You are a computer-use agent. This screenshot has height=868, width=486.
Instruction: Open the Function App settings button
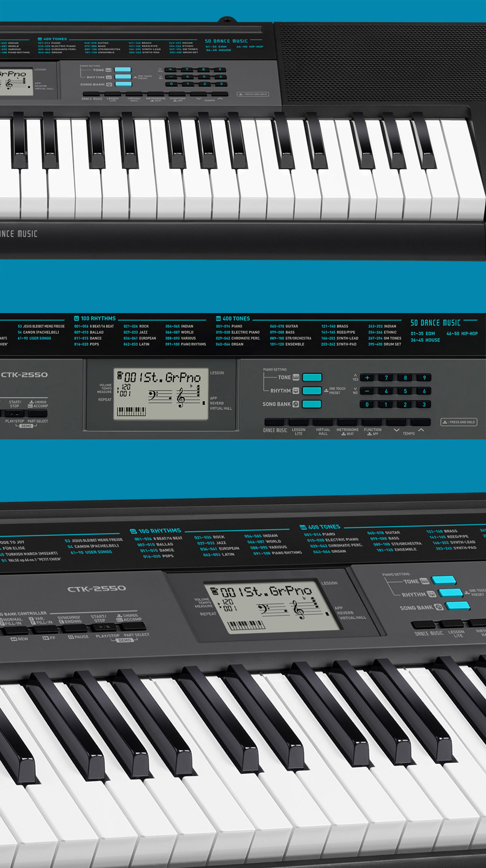(372, 422)
